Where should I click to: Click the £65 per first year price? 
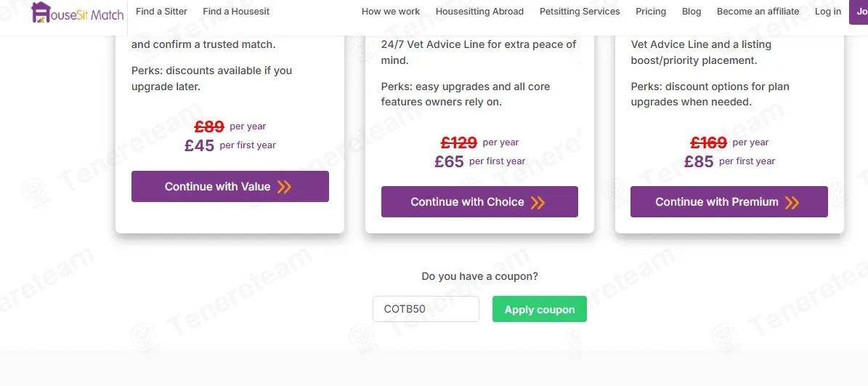coord(479,161)
